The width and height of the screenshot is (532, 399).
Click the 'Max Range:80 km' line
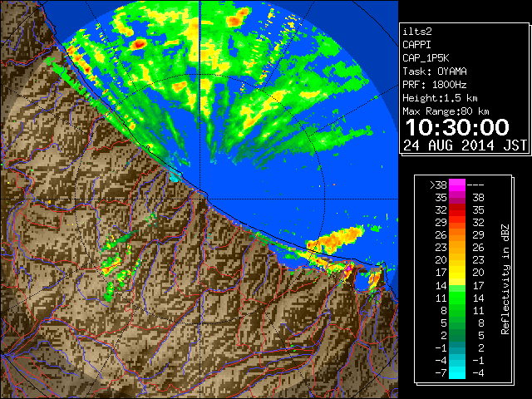pos(446,111)
